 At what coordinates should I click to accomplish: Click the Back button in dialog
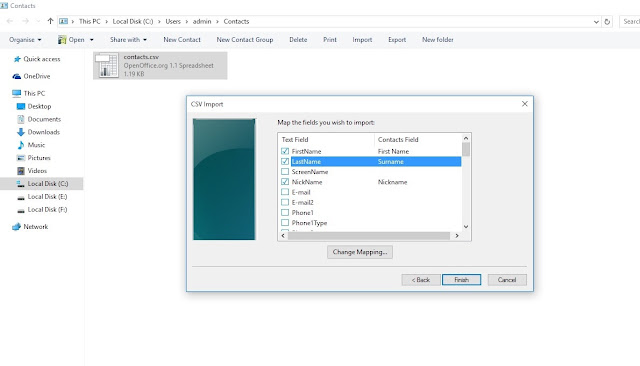420,280
